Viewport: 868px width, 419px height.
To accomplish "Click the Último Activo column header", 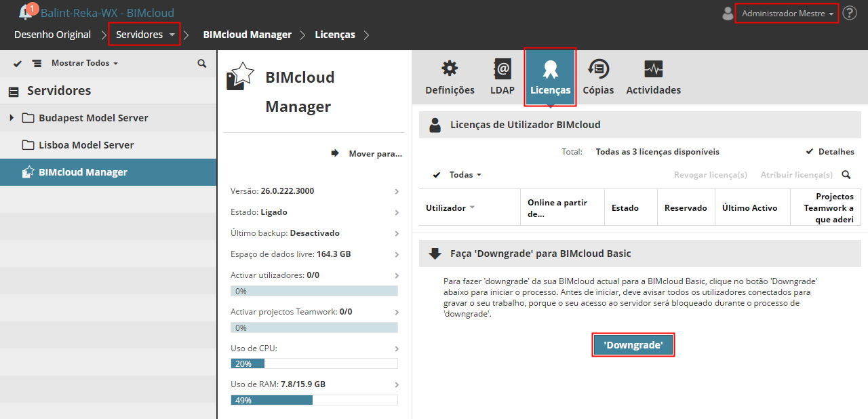I will point(752,207).
